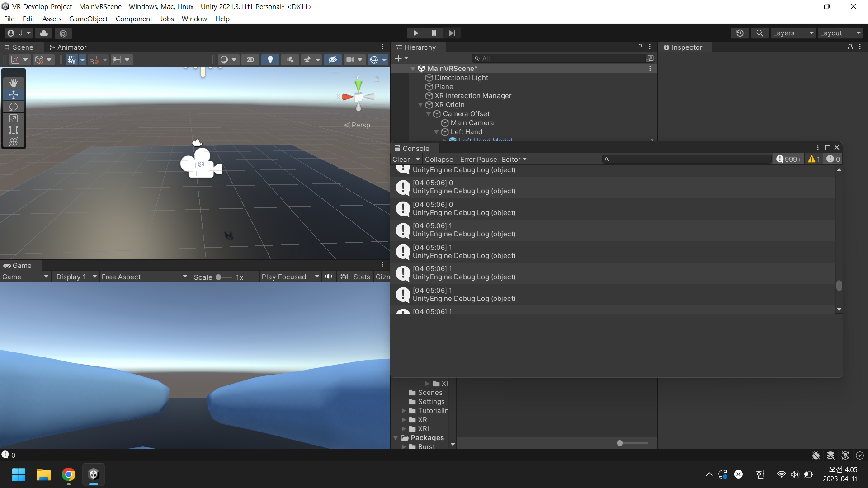Viewport: 868px width, 488px height.
Task: Lock the Inspector panel
Action: point(850,47)
